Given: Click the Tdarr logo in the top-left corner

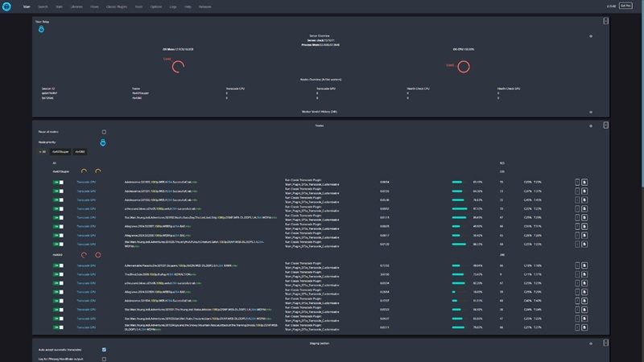Looking at the screenshot, I should (7, 5).
